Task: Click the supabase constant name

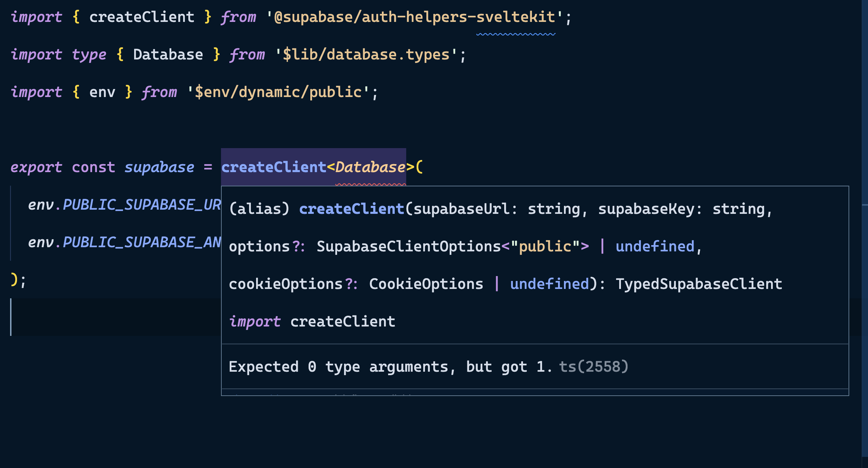Action: (159, 167)
